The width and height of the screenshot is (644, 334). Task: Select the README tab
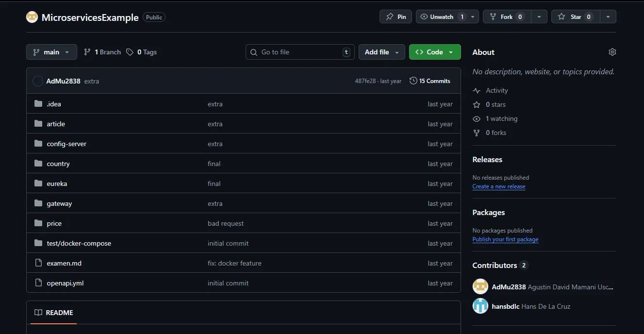click(x=53, y=313)
